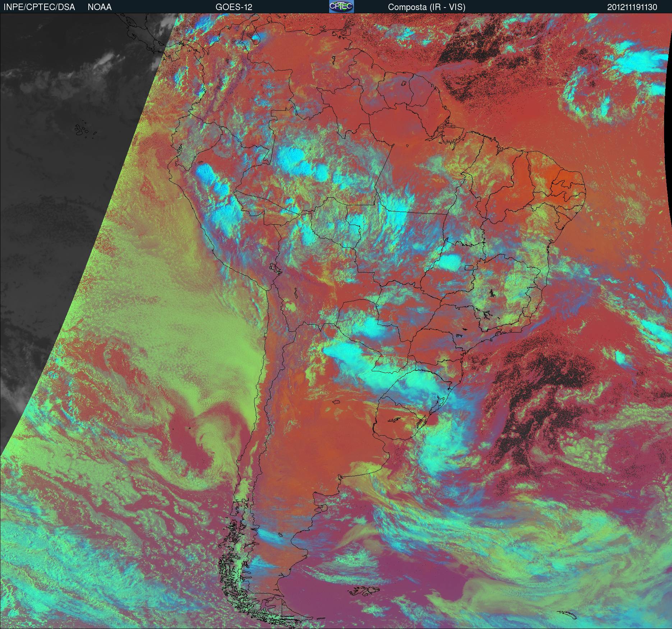This screenshot has height=629, width=672.
Task: Click the CPTEC logo in the header
Action: (341, 6)
